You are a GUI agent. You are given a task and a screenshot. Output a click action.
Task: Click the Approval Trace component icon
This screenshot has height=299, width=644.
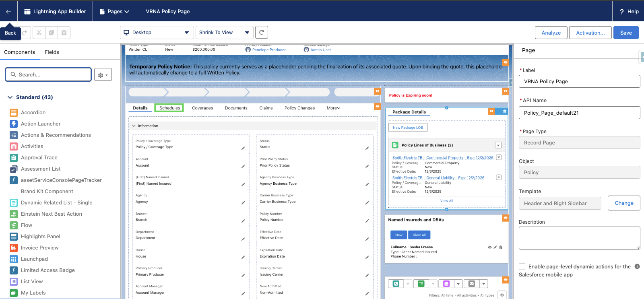click(x=14, y=158)
